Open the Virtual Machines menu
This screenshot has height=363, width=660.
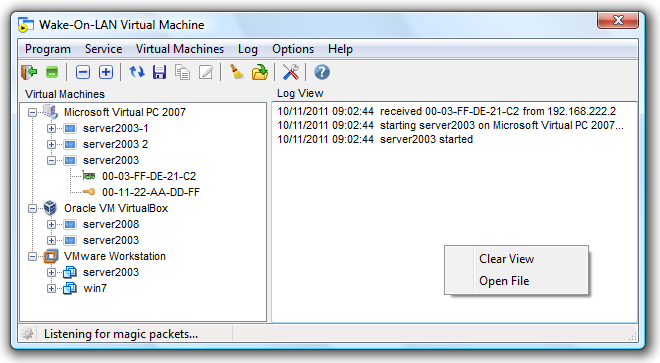180,49
